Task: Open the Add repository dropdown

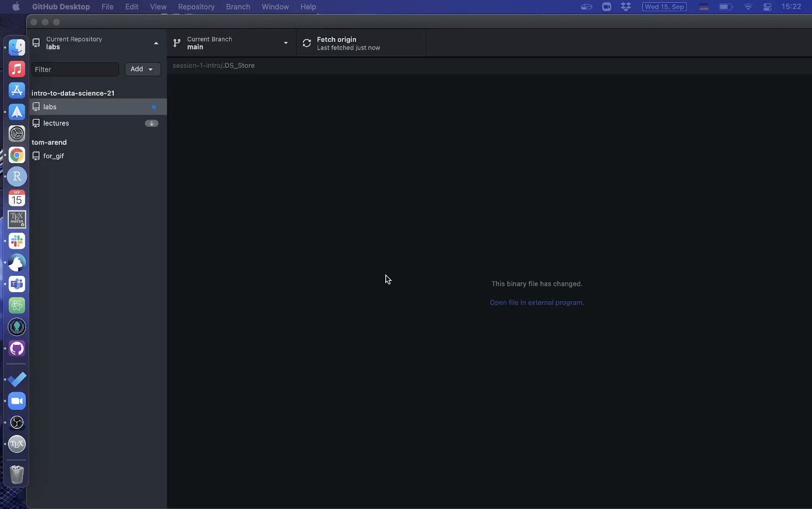Action: tap(142, 69)
